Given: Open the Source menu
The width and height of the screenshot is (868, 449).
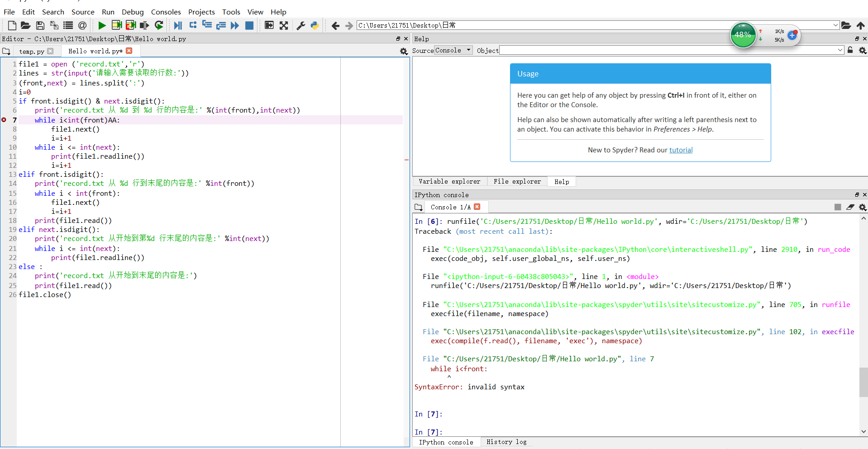Looking at the screenshot, I should (x=83, y=12).
